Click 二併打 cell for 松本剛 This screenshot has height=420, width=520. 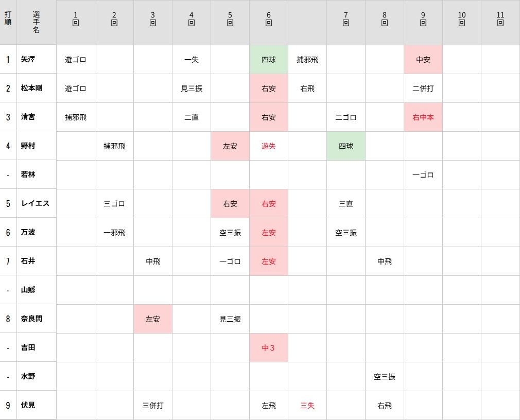pyautogui.click(x=423, y=88)
